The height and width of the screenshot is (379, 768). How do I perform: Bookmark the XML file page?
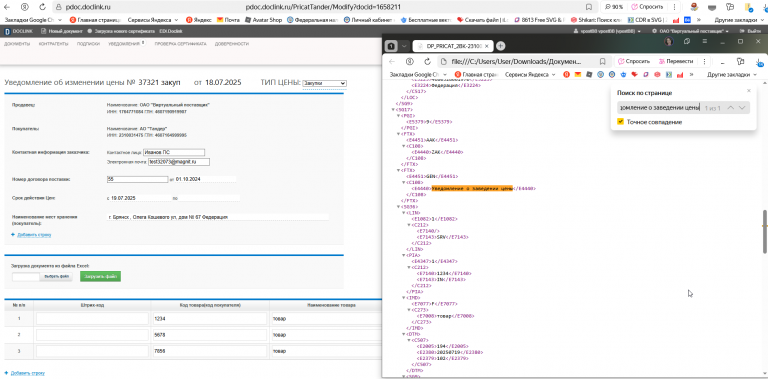[602, 62]
